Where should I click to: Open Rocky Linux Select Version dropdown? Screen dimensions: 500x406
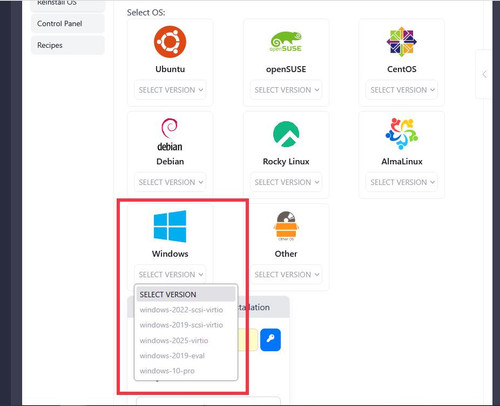point(286,182)
